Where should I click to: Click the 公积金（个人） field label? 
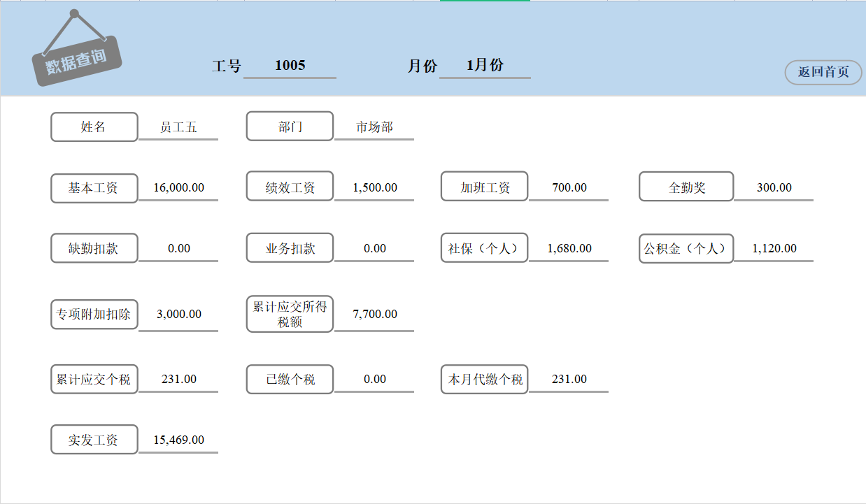pyautogui.click(x=686, y=248)
